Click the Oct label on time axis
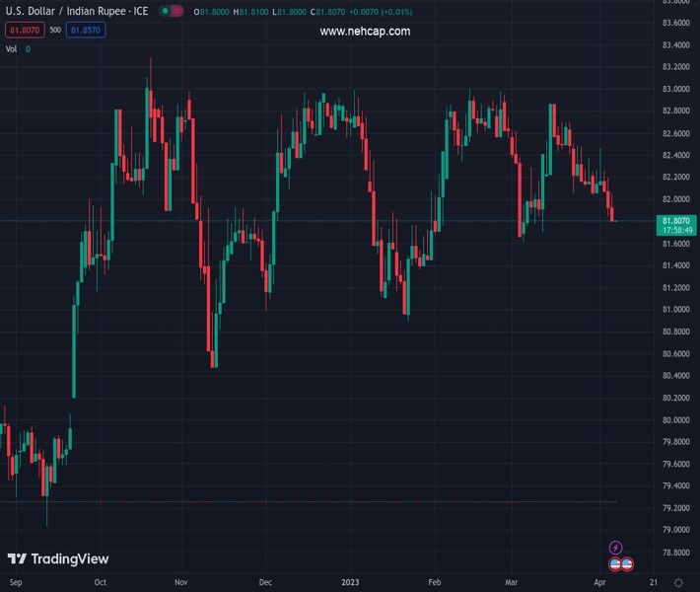The height and width of the screenshot is (592, 700). coord(100,583)
